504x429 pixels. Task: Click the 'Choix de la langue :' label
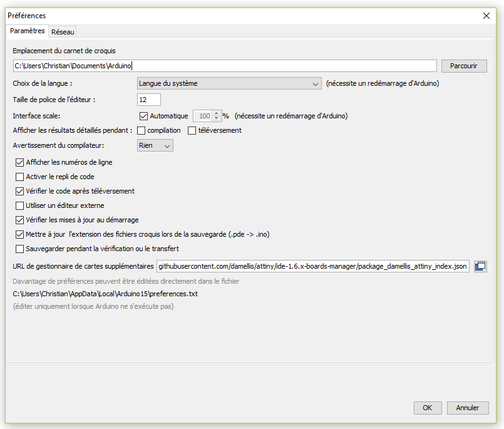43,84
